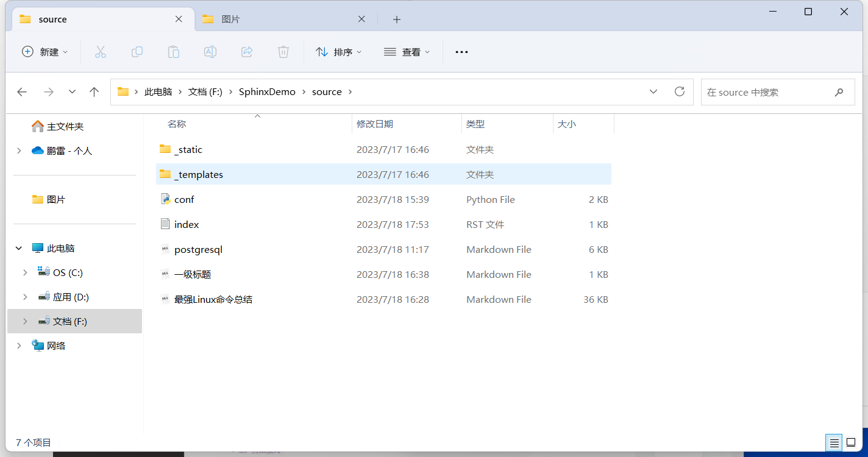Click the Copy icon in toolbar
This screenshot has width=868, height=457.
[137, 52]
